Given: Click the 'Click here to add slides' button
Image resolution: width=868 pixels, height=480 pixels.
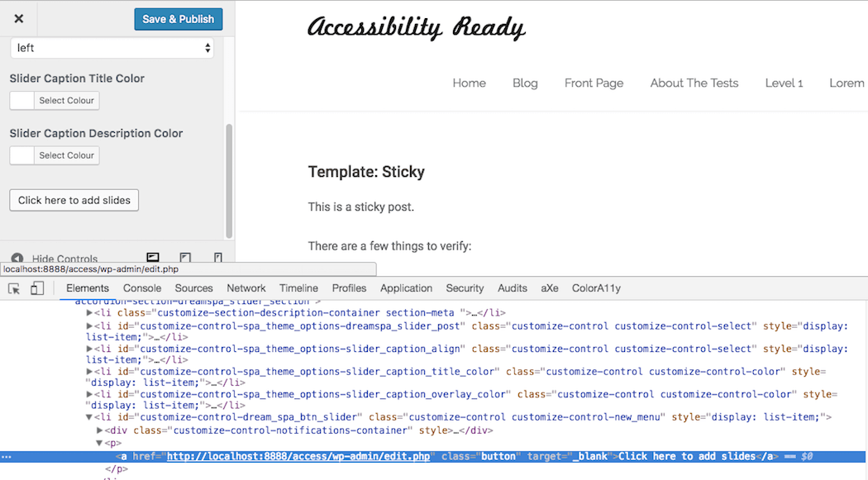Looking at the screenshot, I should pos(74,200).
